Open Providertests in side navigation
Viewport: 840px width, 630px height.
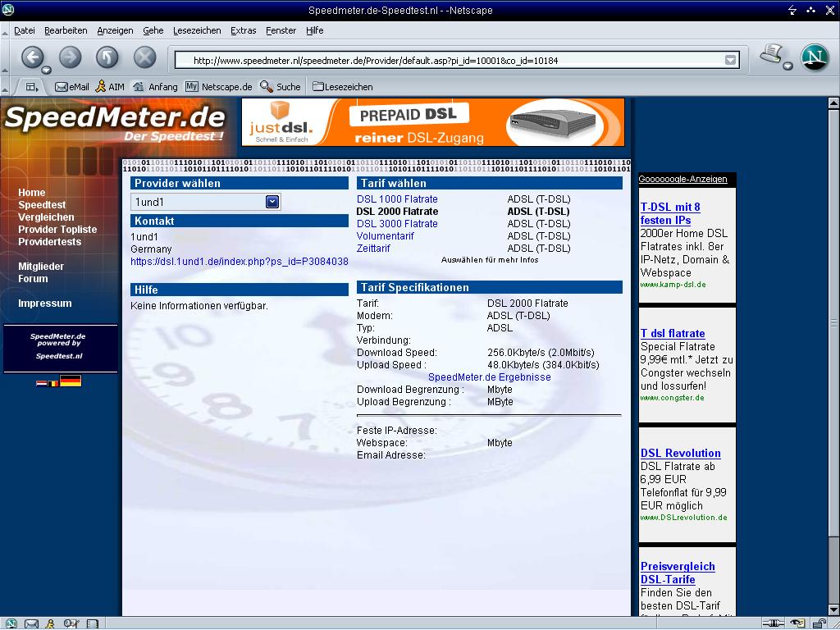(x=49, y=242)
